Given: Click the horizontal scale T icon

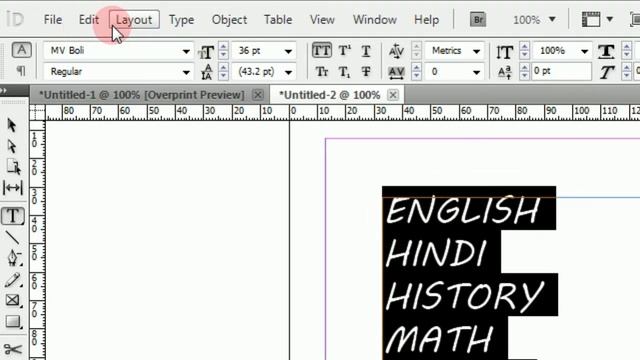Looking at the screenshot, I should pos(606,51).
